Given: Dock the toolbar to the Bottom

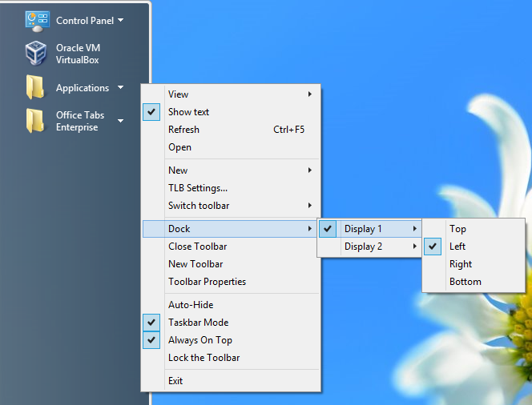Looking at the screenshot, I should tap(474, 282).
